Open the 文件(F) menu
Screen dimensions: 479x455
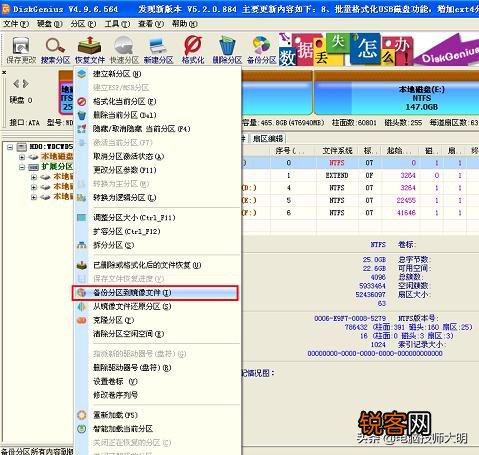pos(16,24)
